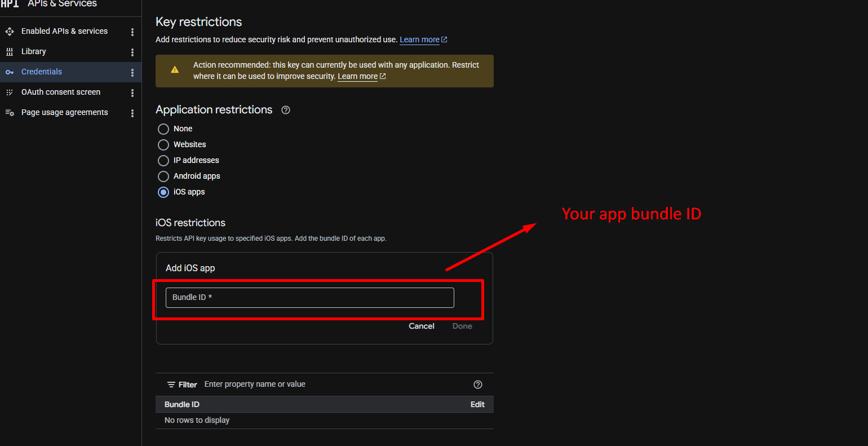Open more options for Page usage agreements
The height and width of the screenshot is (446, 868).
pyautogui.click(x=132, y=113)
